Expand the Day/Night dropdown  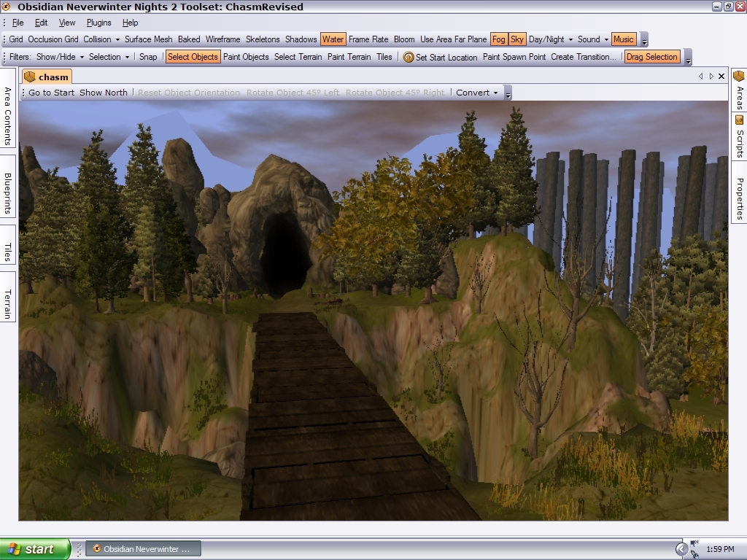[551, 39]
